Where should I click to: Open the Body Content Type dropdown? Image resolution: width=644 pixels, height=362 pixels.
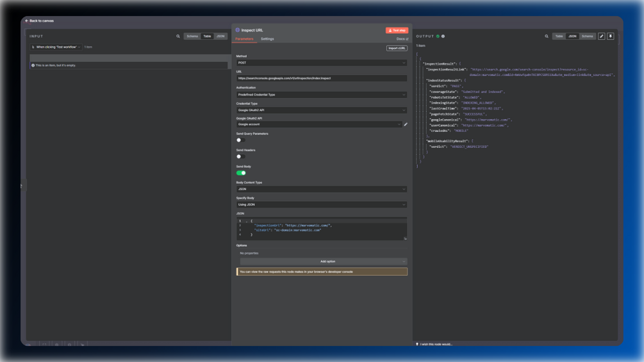click(x=322, y=189)
